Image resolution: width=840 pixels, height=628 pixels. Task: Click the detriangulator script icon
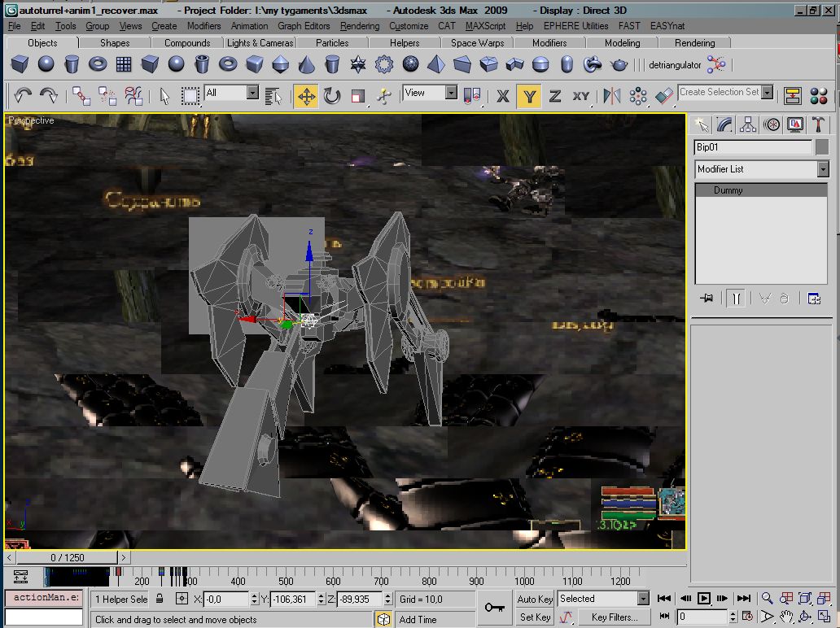[x=716, y=65]
